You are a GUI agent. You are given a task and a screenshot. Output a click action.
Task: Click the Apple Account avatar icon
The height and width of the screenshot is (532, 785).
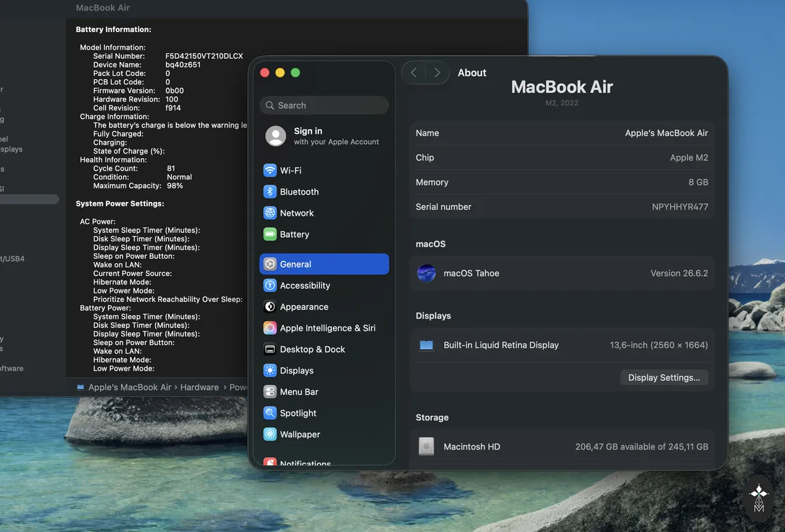pyautogui.click(x=275, y=136)
